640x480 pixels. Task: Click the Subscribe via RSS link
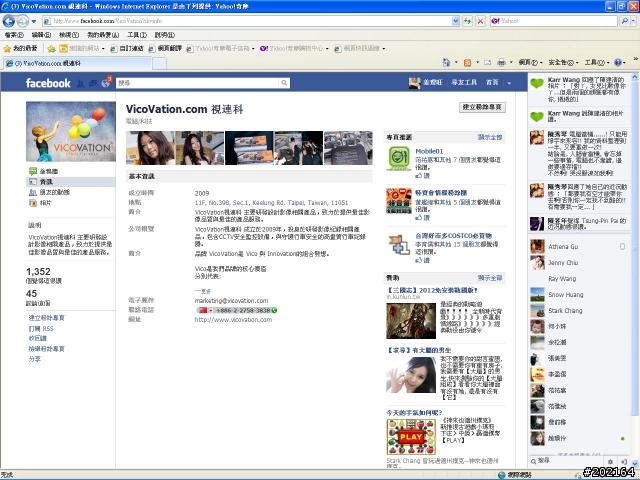pos(41,329)
